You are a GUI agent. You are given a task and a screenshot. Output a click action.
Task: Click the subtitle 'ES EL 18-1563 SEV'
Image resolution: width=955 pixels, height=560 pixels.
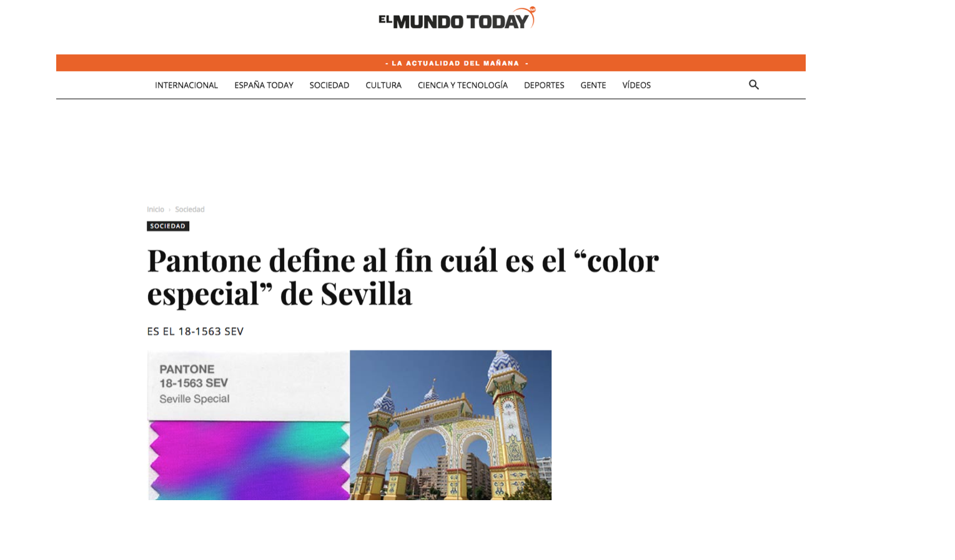(x=195, y=332)
